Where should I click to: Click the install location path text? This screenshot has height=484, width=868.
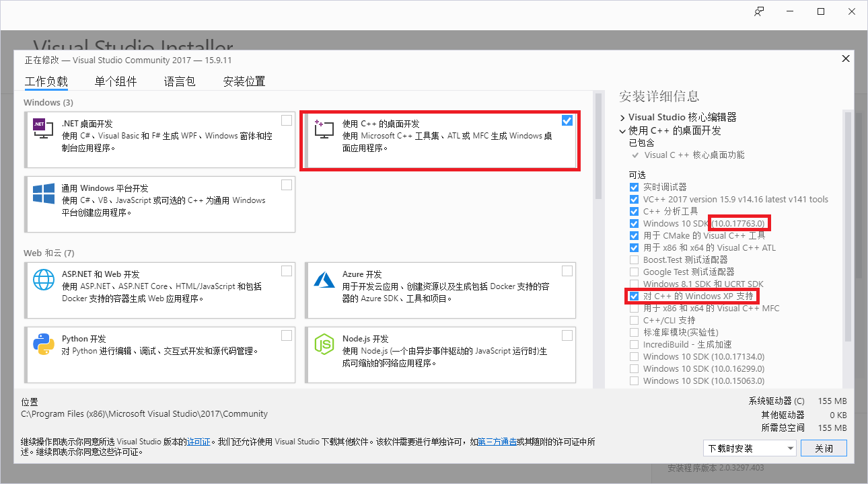tap(145, 414)
